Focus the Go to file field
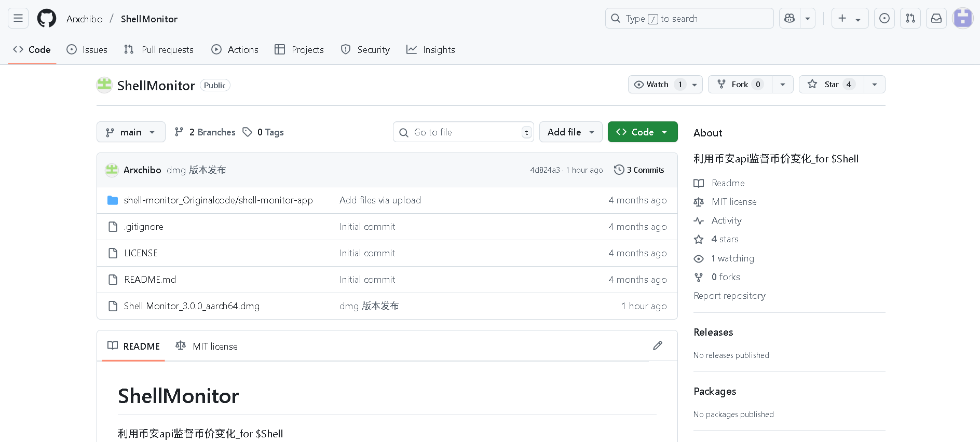This screenshot has height=442, width=980. point(464,132)
